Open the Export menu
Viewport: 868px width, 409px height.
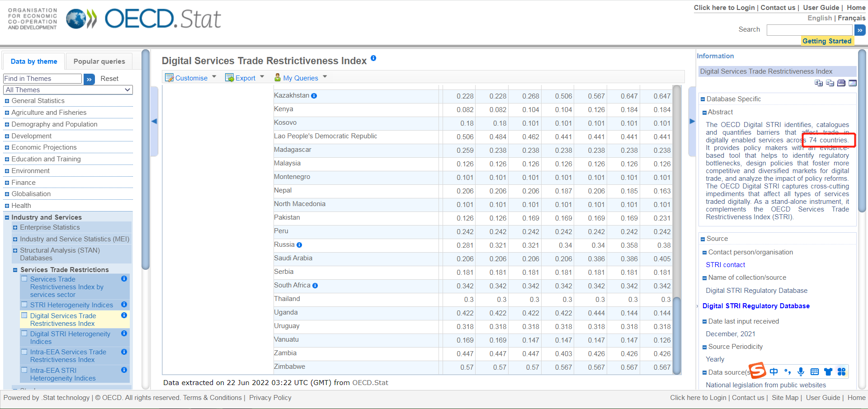tap(245, 78)
